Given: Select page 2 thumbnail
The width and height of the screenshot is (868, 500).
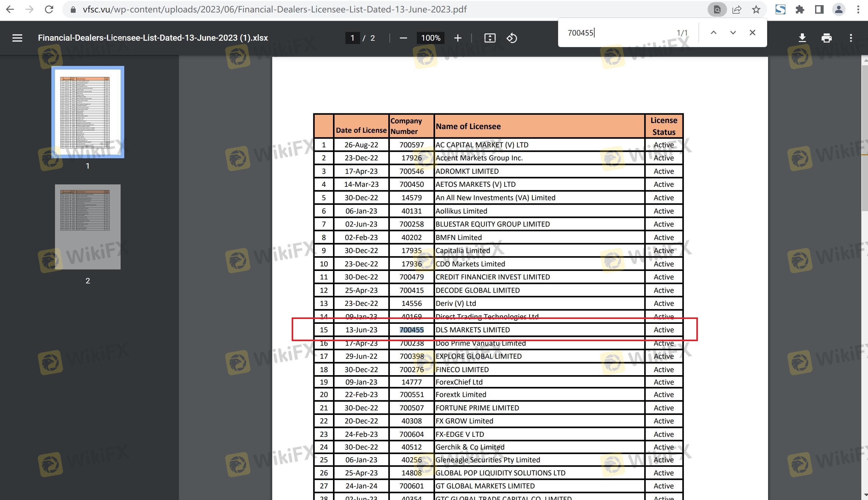Looking at the screenshot, I should tap(87, 227).
